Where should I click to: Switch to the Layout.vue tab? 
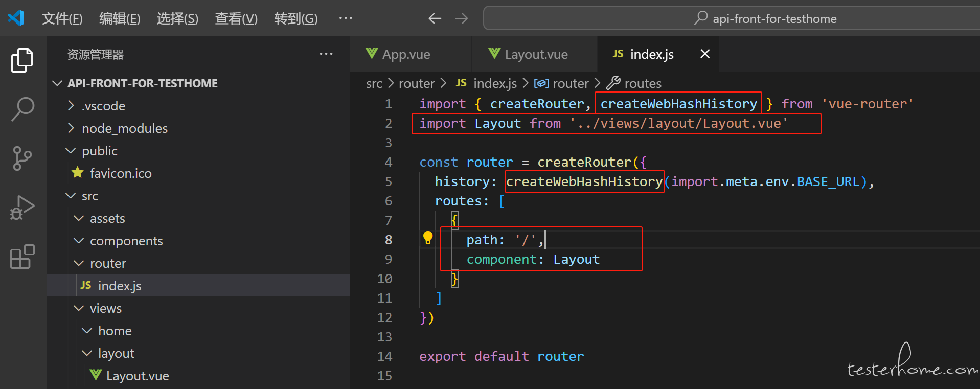[x=534, y=54]
